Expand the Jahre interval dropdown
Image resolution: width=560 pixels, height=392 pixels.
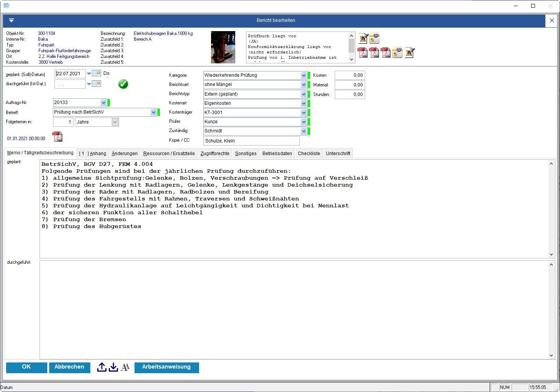coord(115,122)
